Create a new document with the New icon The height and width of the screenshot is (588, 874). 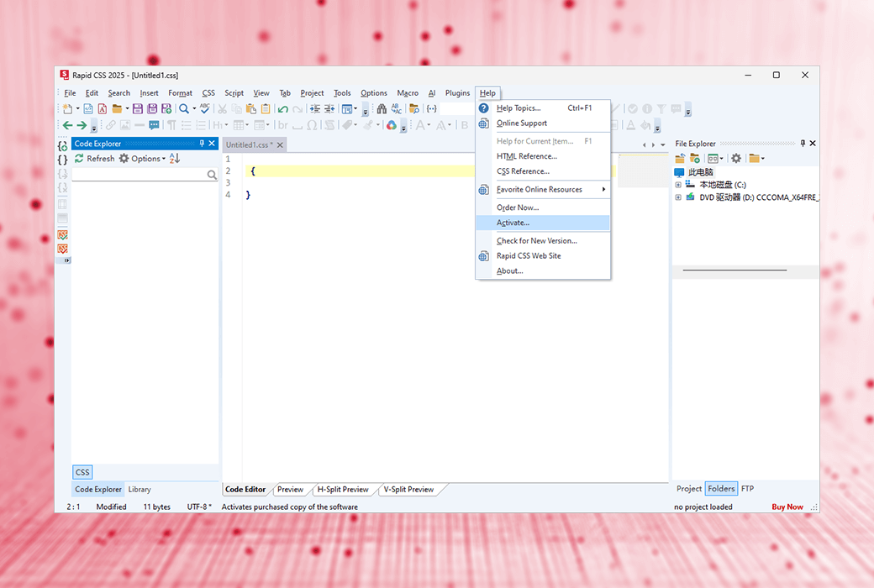67,108
